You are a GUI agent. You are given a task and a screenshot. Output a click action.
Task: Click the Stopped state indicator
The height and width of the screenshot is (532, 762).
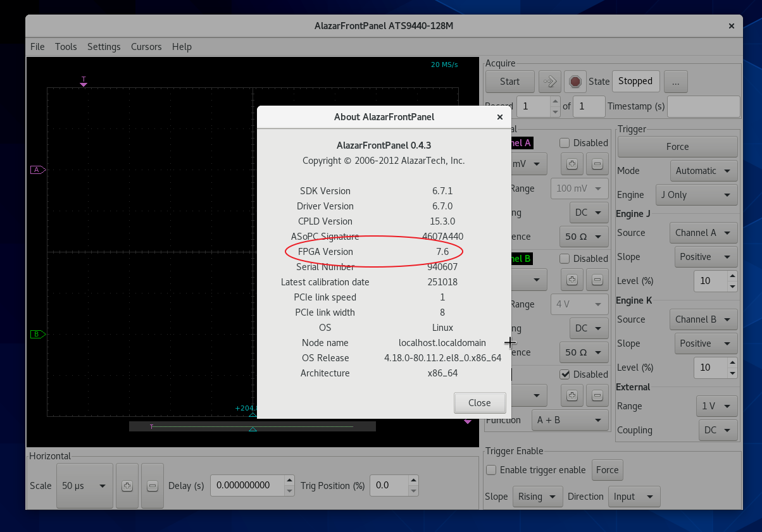tap(635, 81)
